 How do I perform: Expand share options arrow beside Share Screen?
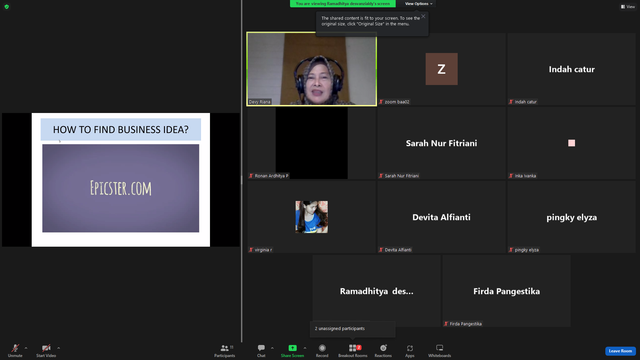tap(305, 348)
